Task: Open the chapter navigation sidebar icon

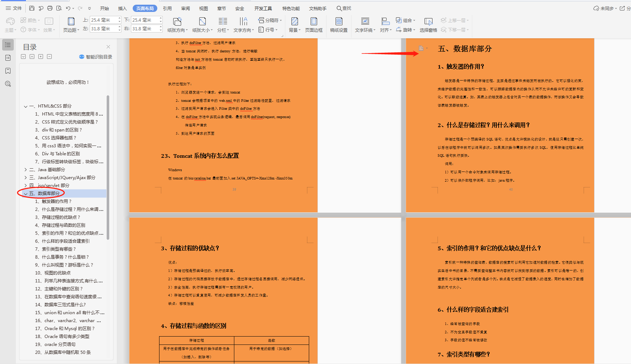Action: point(8,58)
